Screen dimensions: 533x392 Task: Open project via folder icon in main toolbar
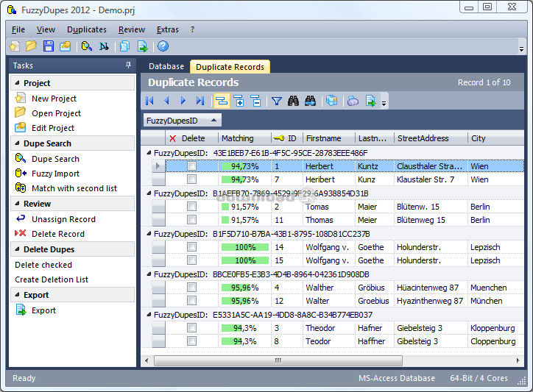[x=31, y=46]
